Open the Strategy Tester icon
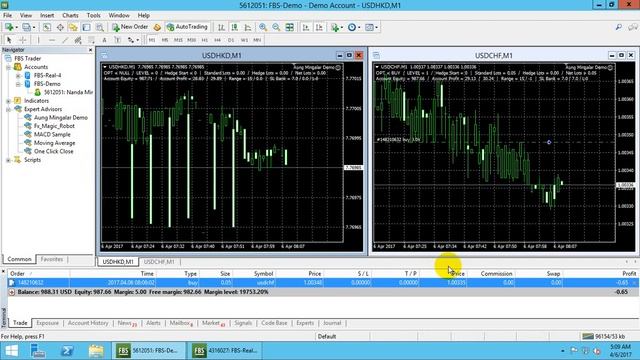The image size is (640, 360). point(99,27)
